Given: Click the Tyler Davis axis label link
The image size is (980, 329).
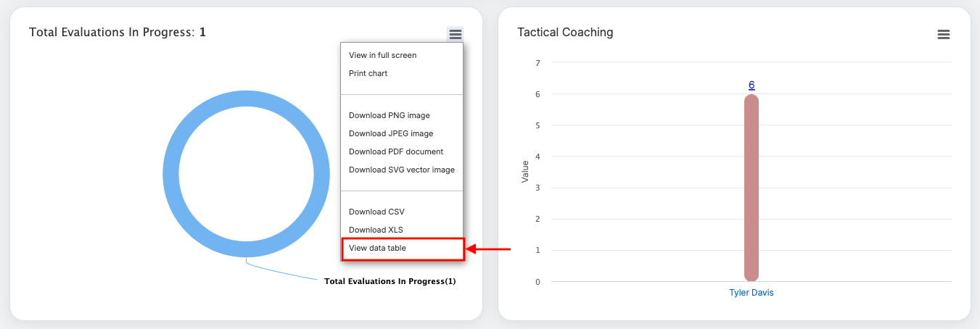Looking at the screenshot, I should [x=751, y=293].
